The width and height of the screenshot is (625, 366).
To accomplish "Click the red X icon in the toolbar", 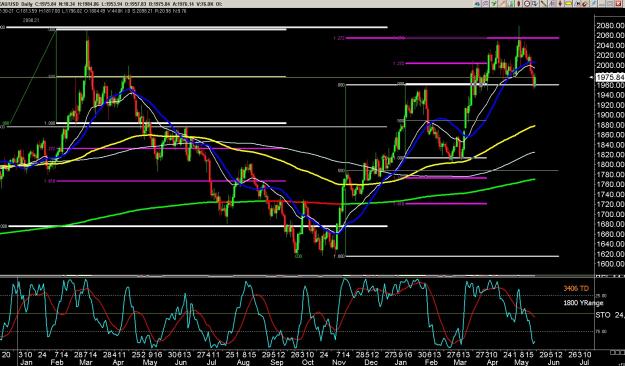I will (618, 4).
